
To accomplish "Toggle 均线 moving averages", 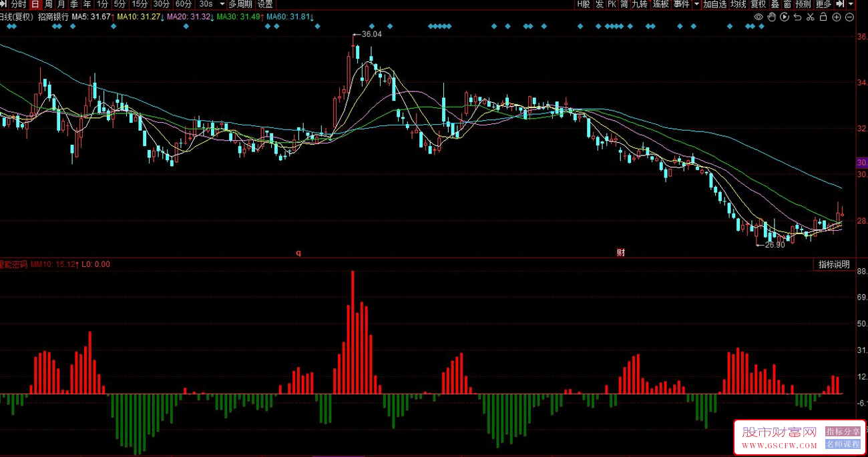I will pyautogui.click(x=738, y=4).
